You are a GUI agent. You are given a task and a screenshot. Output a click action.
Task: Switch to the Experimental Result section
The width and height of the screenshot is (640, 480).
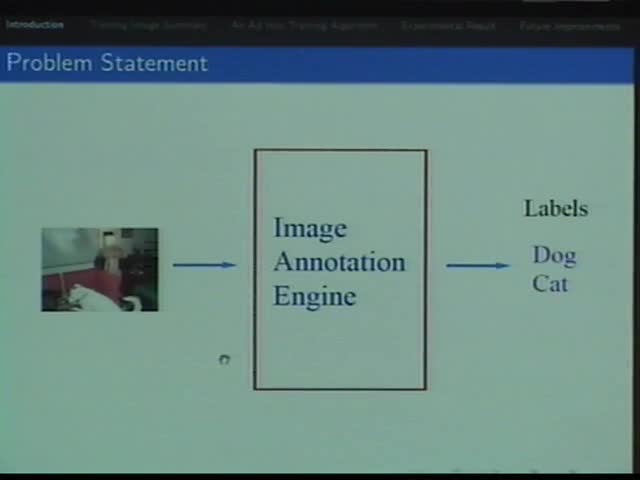pos(448,25)
